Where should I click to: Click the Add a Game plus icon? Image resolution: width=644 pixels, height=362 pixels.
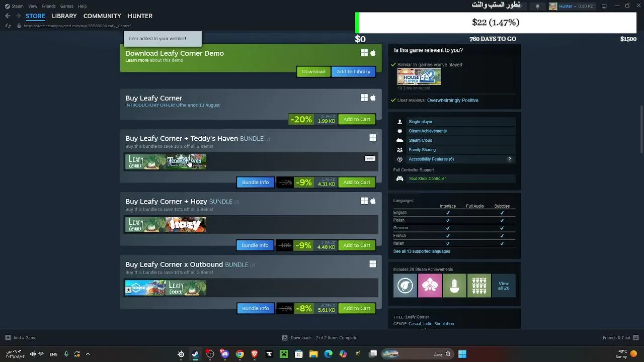pyautogui.click(x=8, y=338)
